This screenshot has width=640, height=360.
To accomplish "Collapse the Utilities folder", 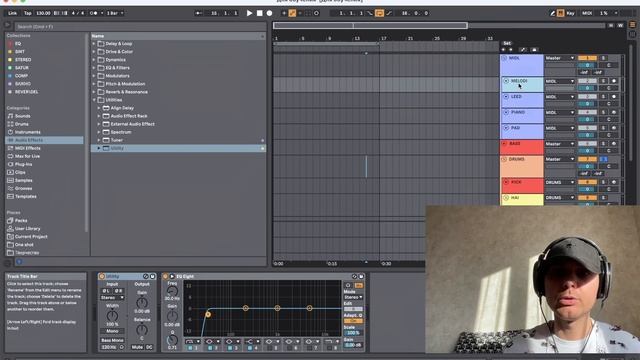I will (x=94, y=100).
